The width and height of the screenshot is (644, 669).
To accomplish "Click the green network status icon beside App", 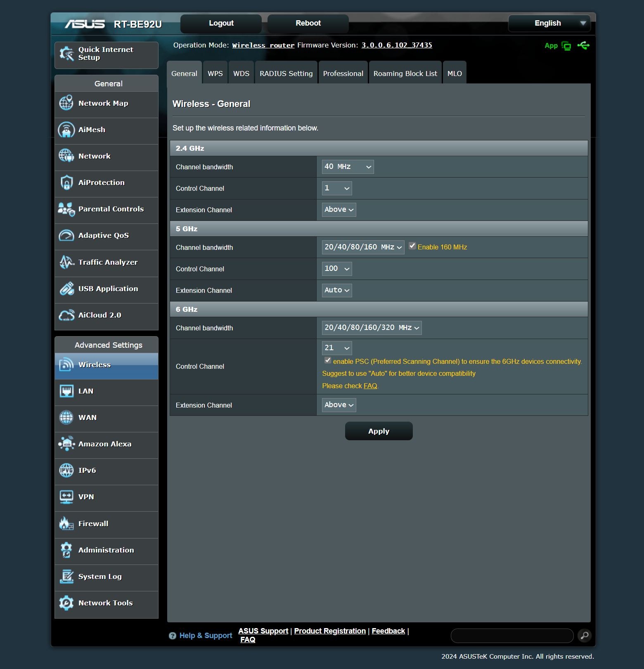I will click(x=566, y=46).
